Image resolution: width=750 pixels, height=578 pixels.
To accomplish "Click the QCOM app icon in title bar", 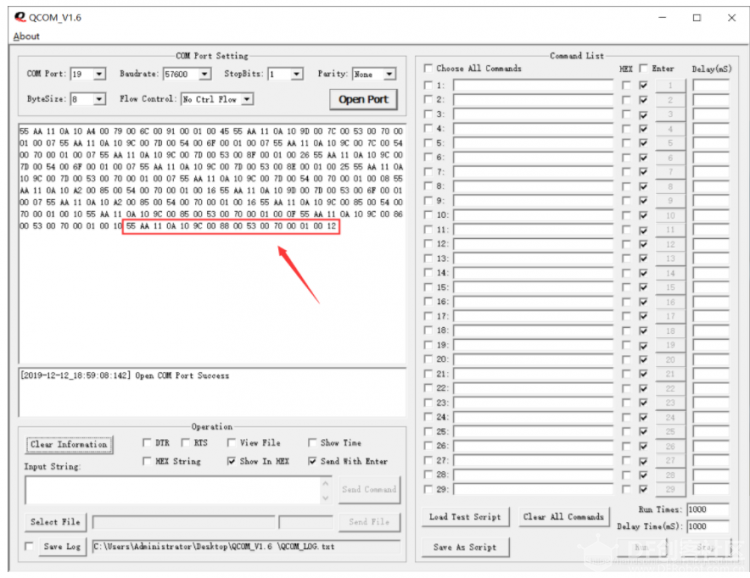I will (20, 18).
